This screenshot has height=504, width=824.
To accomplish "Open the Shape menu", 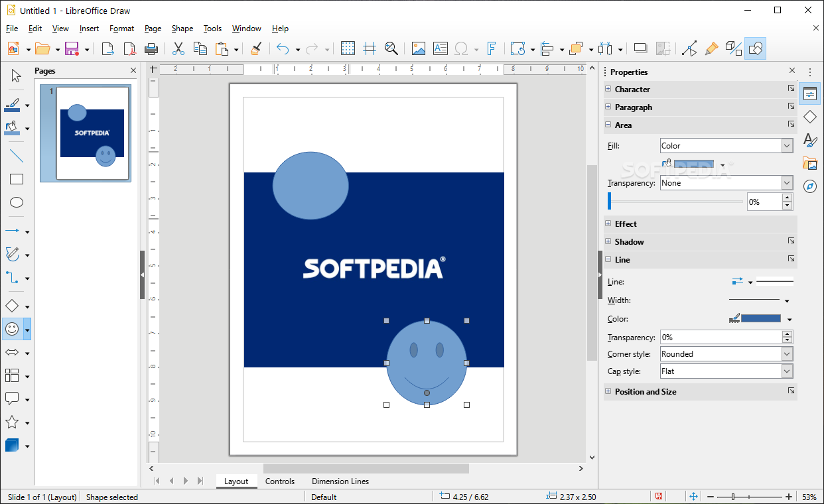I will coord(182,29).
